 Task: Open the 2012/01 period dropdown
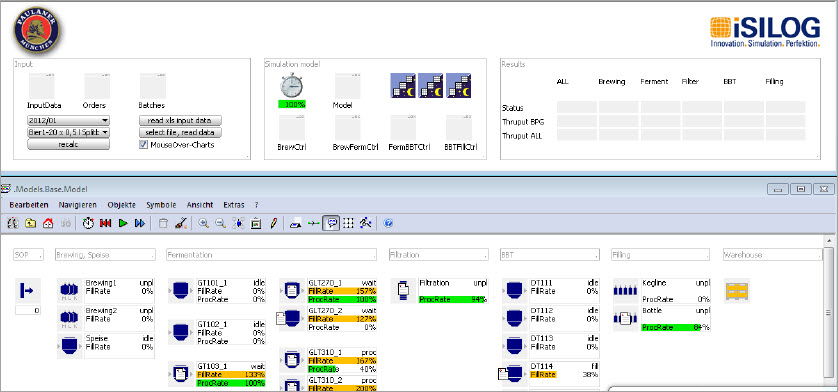[68, 120]
